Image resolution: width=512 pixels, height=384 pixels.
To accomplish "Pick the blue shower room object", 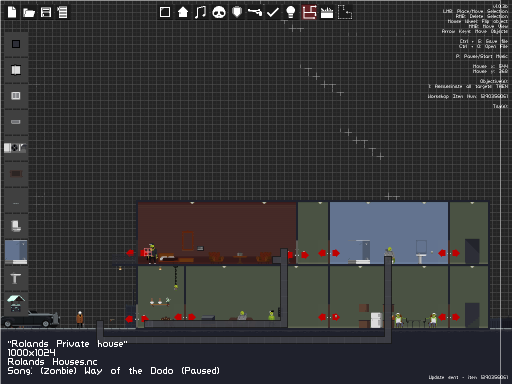I will tap(16, 252).
